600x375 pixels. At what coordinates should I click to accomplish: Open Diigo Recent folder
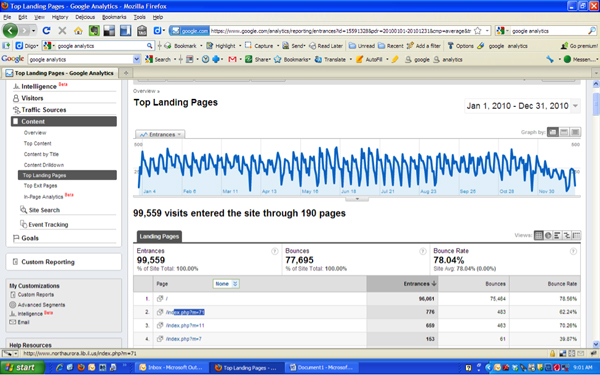[x=391, y=46]
